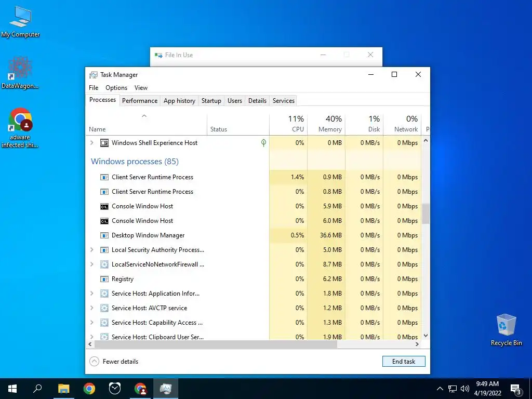
Task: Expand Service Host: AVCTP service row
Action: (x=91, y=308)
